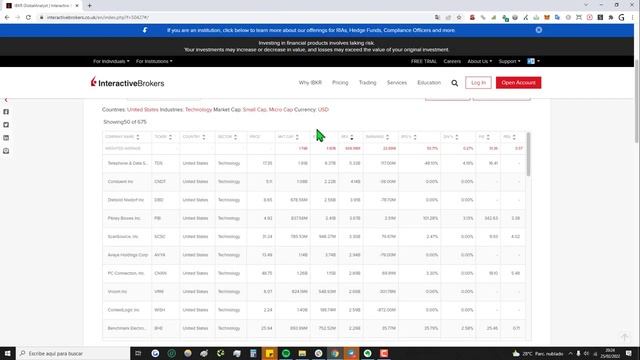Screen dimensions: 640x360
Task: Expand the For Individuals menu
Action: pos(111,61)
